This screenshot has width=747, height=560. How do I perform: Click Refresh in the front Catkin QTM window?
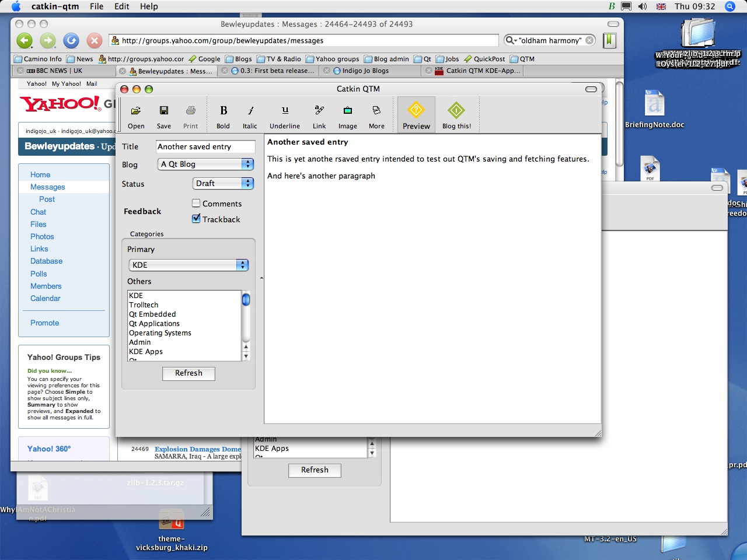[189, 373]
